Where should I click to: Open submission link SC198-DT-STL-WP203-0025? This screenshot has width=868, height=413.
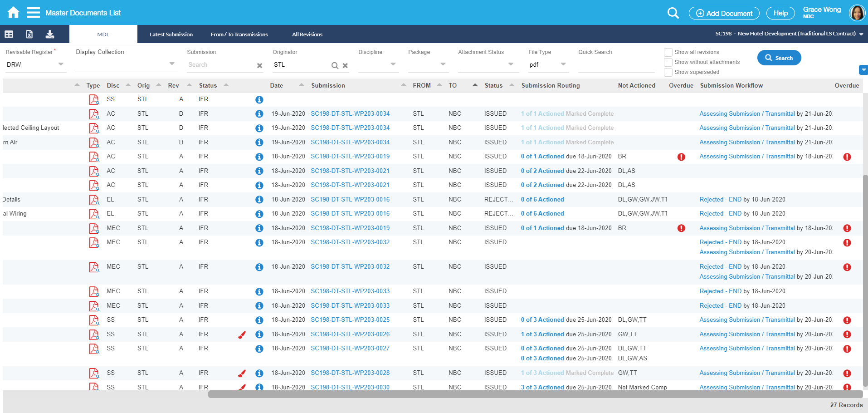[x=350, y=320]
